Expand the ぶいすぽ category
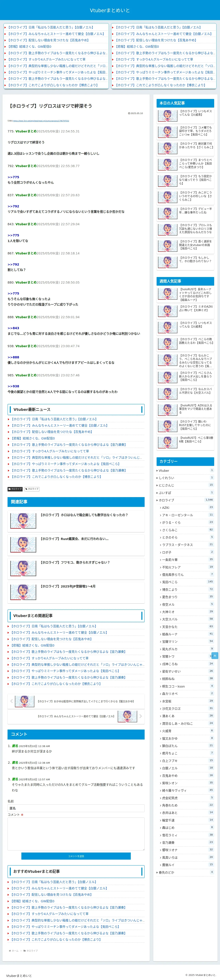This screenshot has width=220, height=980. pyautogui.click(x=185, y=493)
